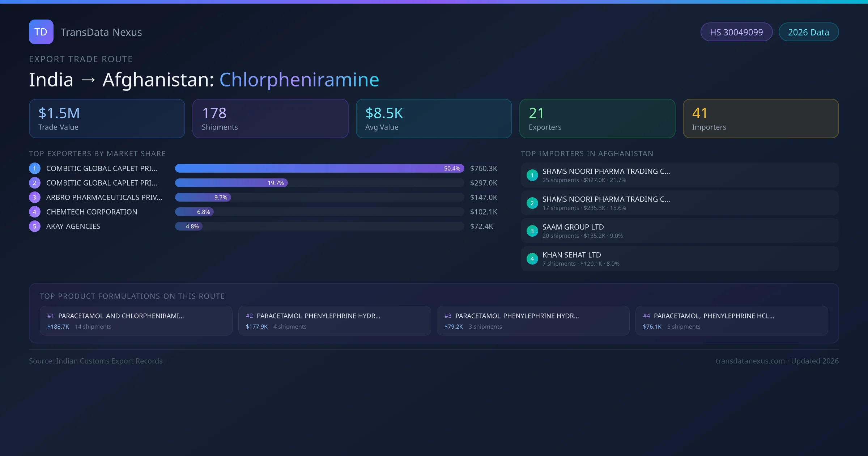
Task: Click the rank 4 badge beside Chemtech Corporation
Action: click(x=34, y=212)
